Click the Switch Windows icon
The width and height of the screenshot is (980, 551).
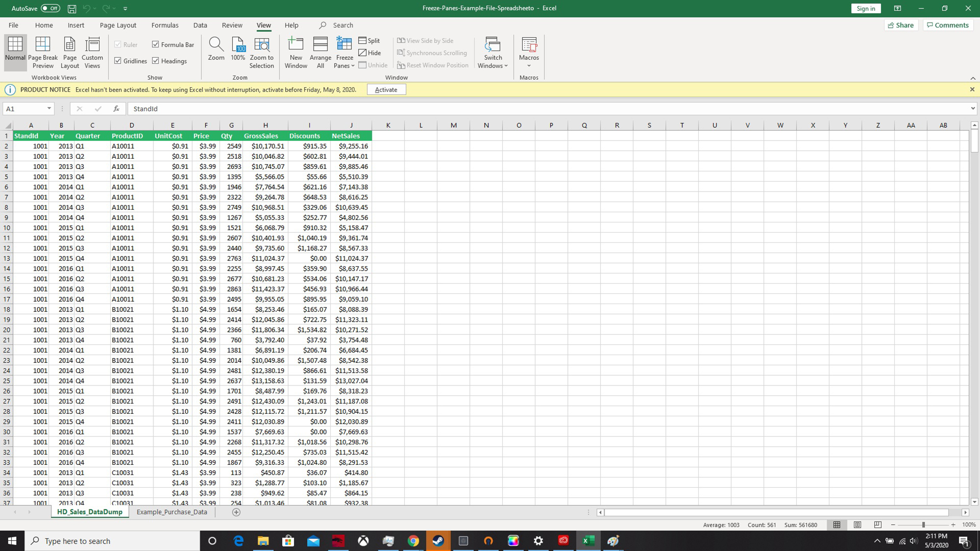[x=493, y=53]
